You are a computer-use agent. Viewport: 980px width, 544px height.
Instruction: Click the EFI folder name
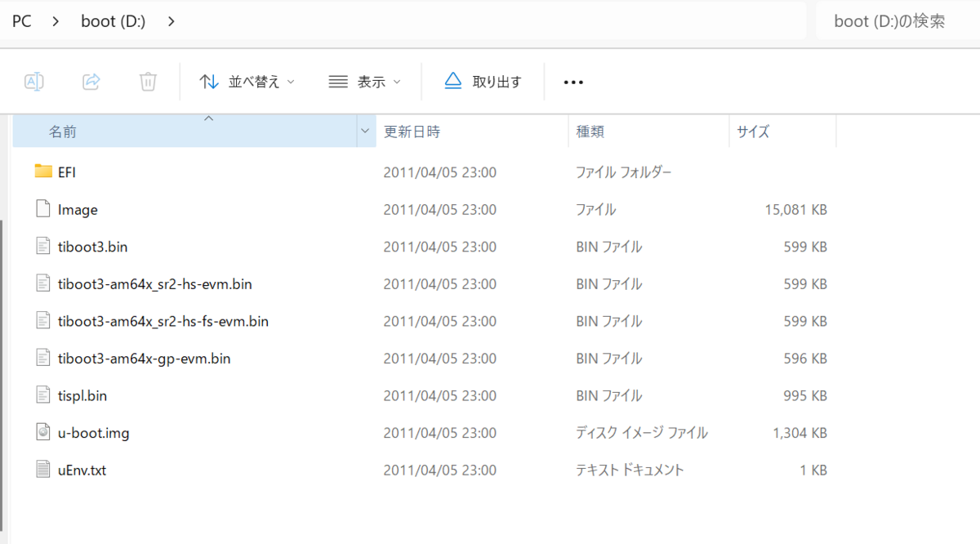coord(67,172)
